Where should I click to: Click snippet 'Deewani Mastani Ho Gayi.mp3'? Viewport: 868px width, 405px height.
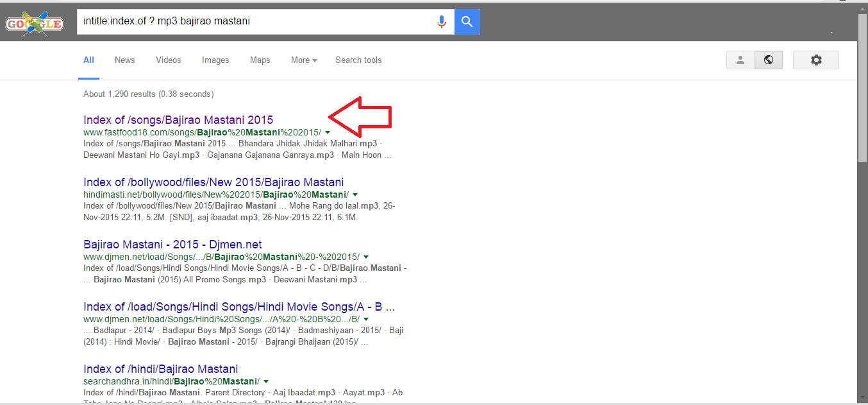[x=141, y=155]
